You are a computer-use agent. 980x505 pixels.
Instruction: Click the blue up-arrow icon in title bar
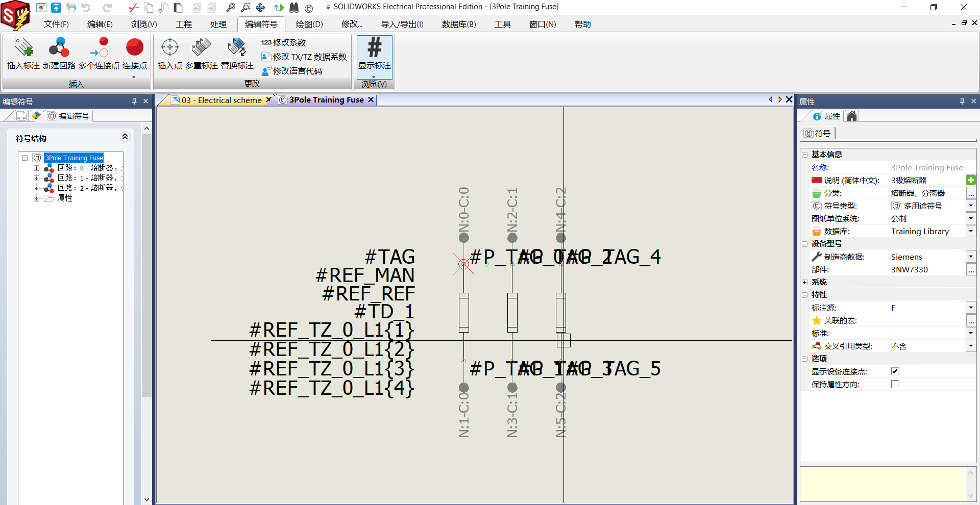click(x=56, y=7)
